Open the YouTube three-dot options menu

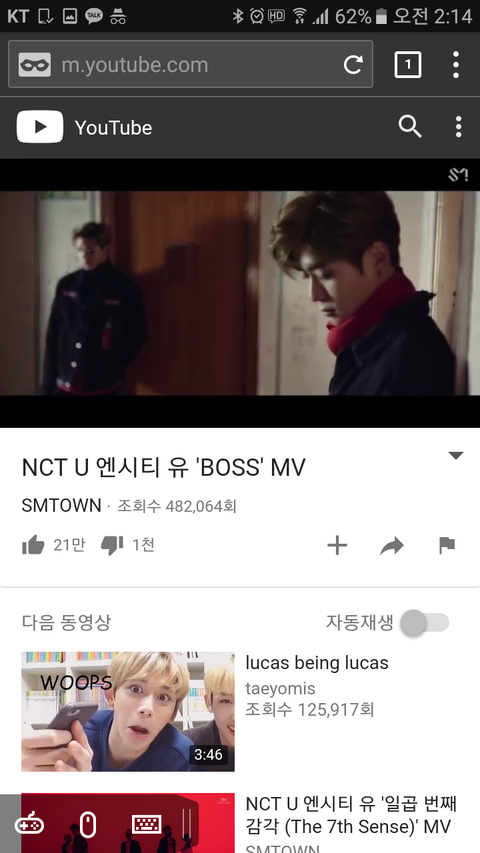[459, 127]
